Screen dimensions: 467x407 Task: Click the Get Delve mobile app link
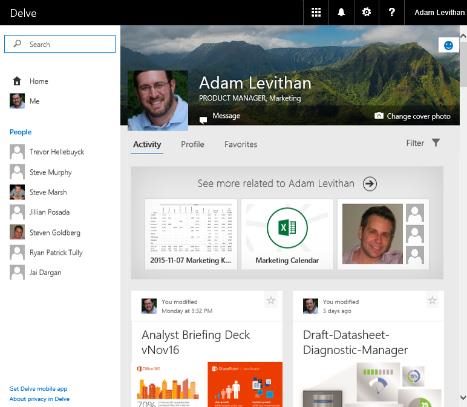pyautogui.click(x=38, y=389)
